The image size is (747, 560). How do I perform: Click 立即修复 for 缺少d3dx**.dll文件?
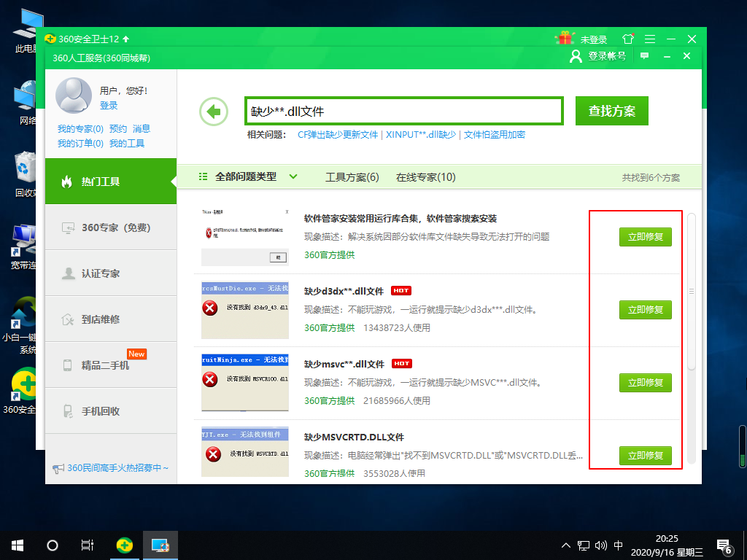(645, 310)
